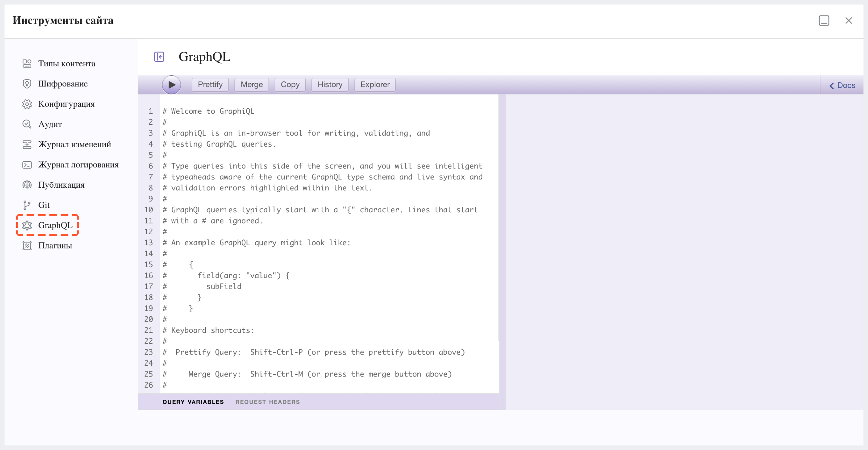Click line '# Welcome to GraphiQL'
Viewport: 868px width, 450px height.
pyautogui.click(x=208, y=111)
